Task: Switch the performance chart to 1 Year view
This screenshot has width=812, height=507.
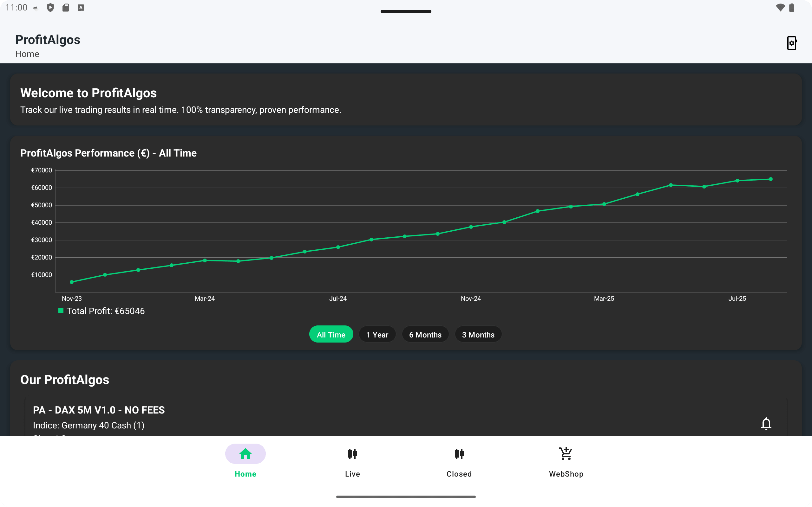Action: click(x=377, y=334)
